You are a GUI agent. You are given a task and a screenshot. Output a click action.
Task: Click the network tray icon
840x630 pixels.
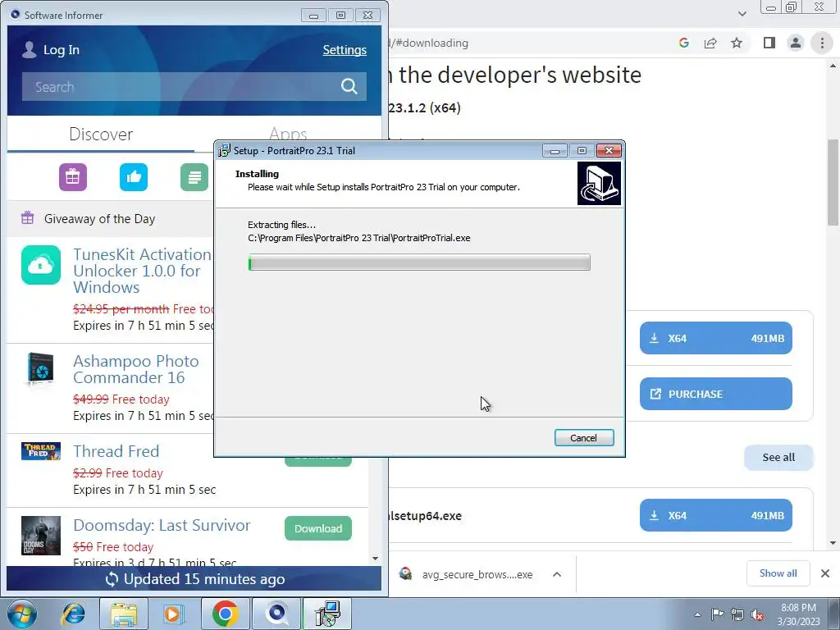737,614
